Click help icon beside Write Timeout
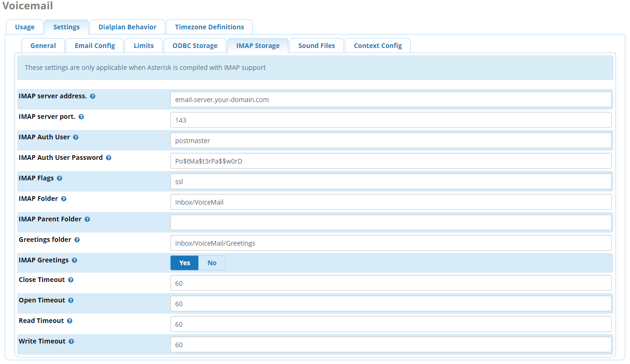This screenshot has width=630, height=364. (x=71, y=342)
